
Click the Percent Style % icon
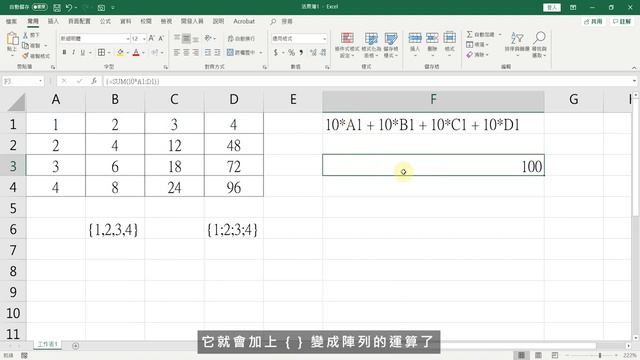pyautogui.click(x=291, y=52)
